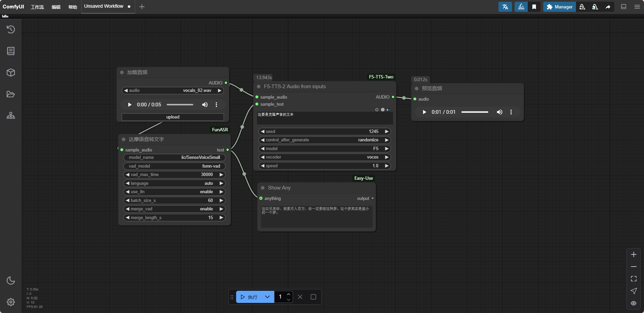Click the translate icon in top toolbar
The height and width of the screenshot is (313, 644).
[505, 7]
